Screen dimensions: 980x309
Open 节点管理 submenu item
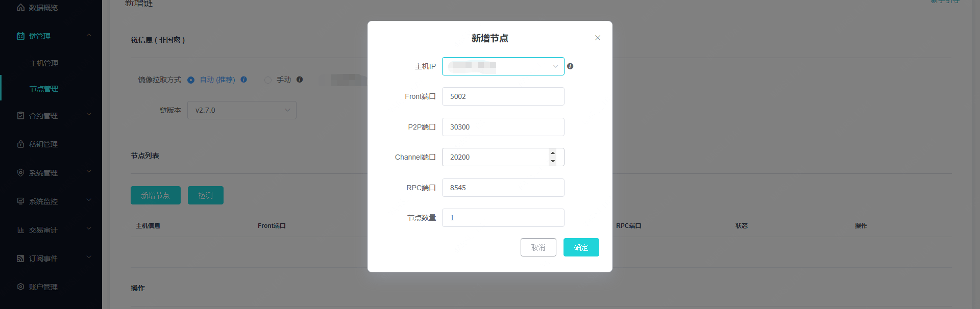tap(44, 89)
